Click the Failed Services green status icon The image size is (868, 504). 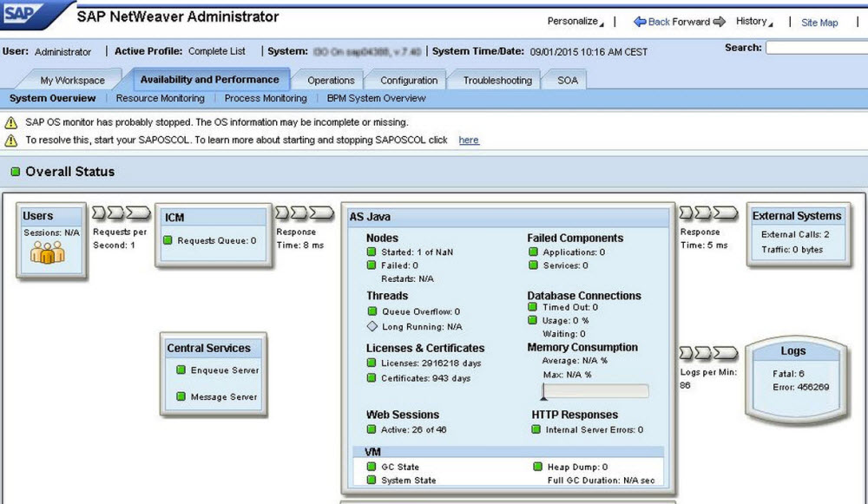click(533, 265)
